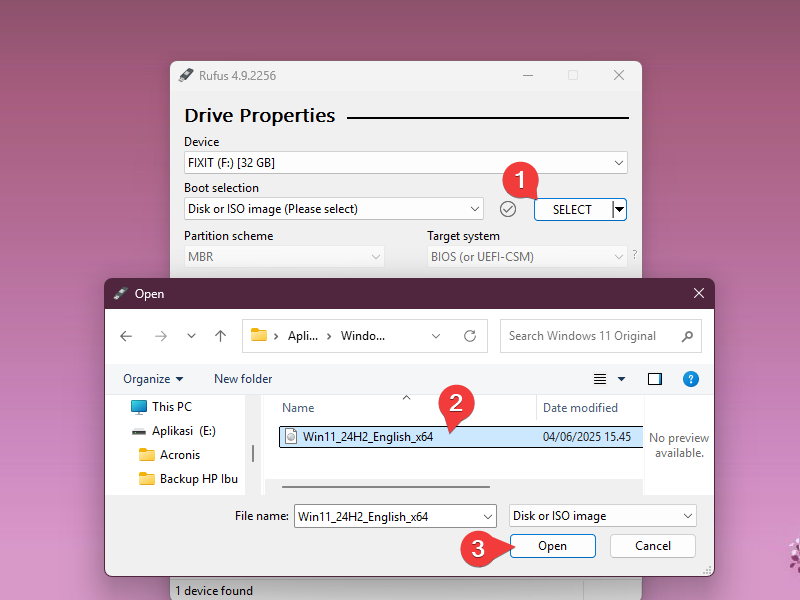This screenshot has height=600, width=800.
Task: Click the File name input field
Action: pyautogui.click(x=387, y=516)
